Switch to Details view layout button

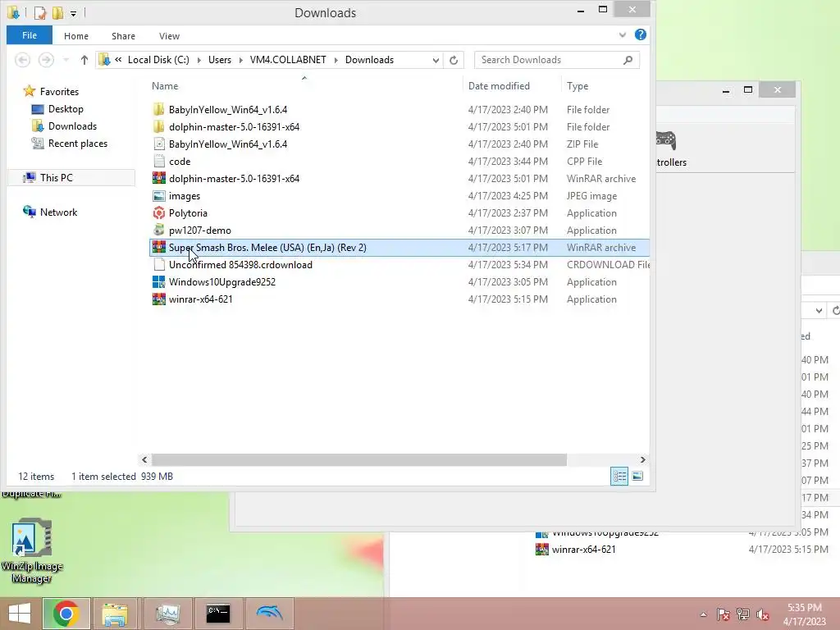(619, 477)
